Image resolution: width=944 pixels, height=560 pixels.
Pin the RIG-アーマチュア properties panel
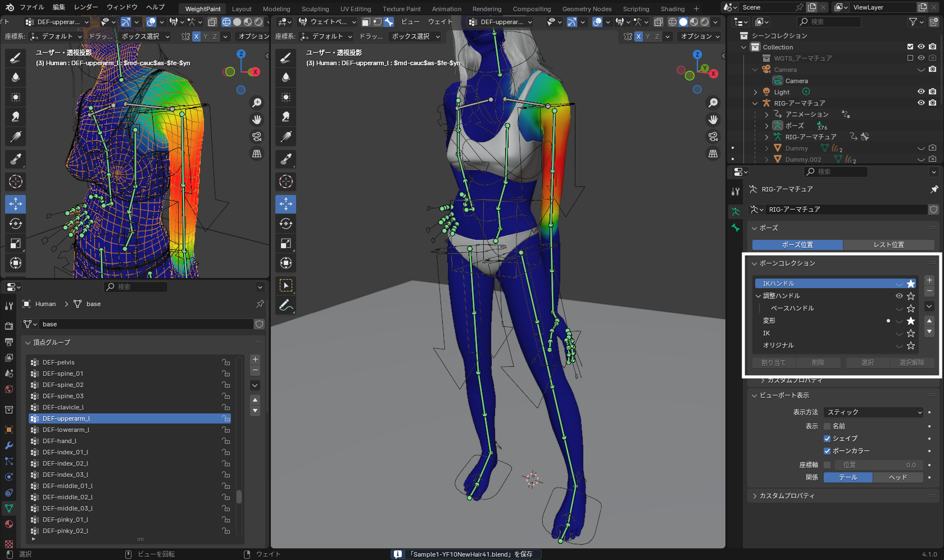(934, 189)
